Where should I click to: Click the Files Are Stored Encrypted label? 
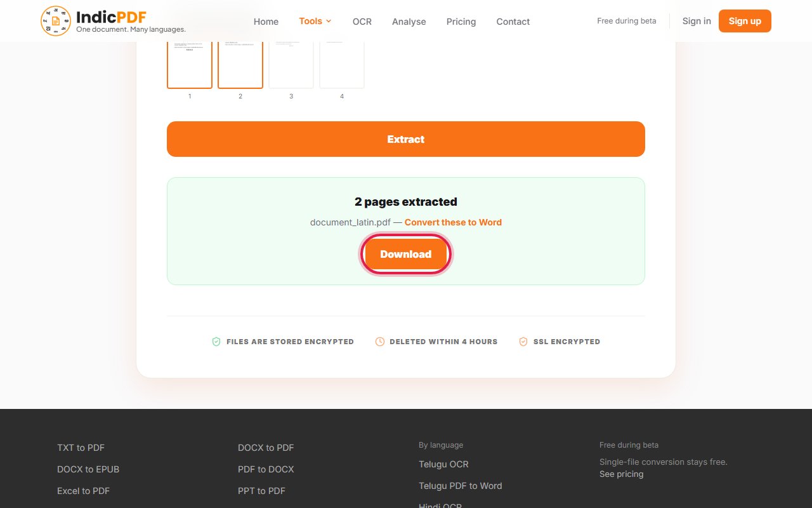point(290,342)
